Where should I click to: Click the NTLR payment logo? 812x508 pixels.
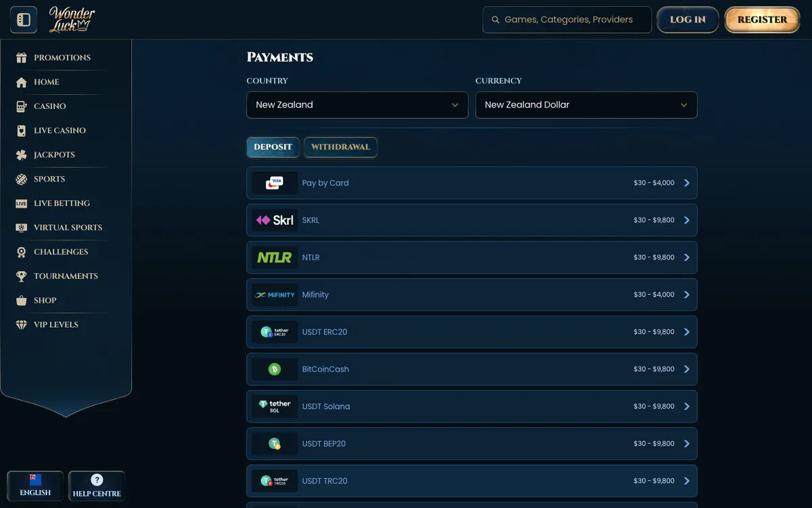(275, 257)
